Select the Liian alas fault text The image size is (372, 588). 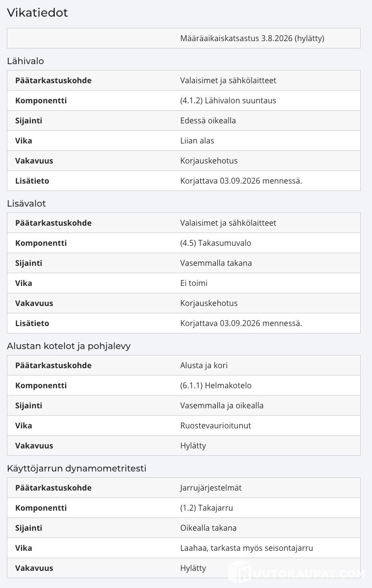pyautogui.click(x=197, y=141)
